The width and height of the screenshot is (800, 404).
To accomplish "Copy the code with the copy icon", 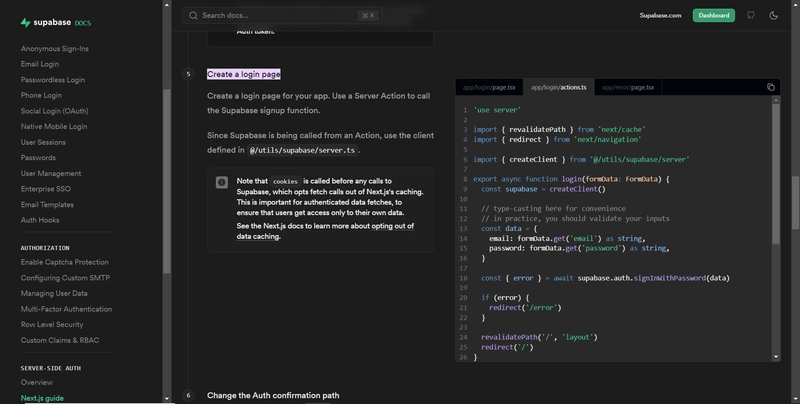I will (770, 87).
